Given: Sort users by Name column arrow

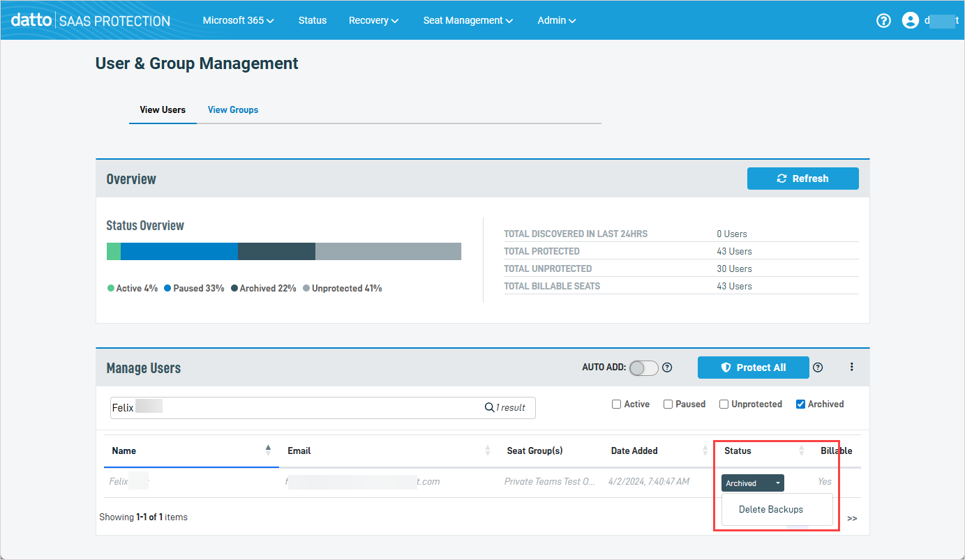Looking at the screenshot, I should 268,451.
